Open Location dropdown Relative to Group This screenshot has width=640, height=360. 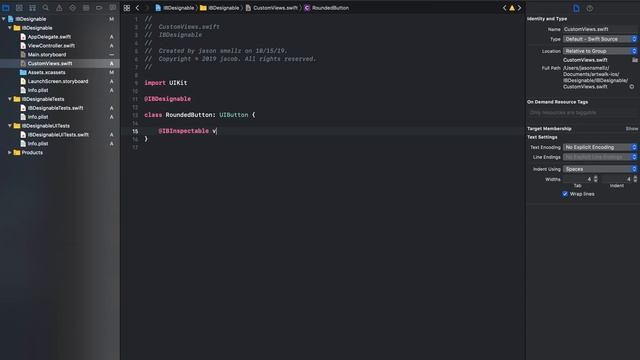pos(600,51)
